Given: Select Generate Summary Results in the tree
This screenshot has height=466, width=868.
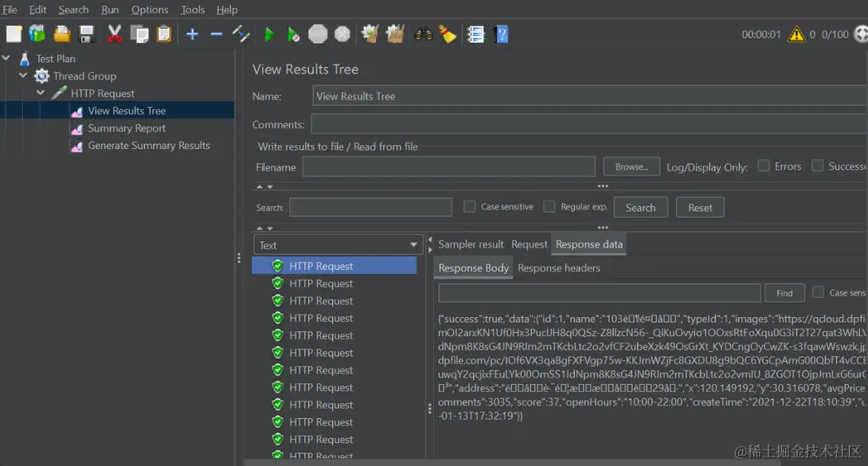Looking at the screenshot, I should (149, 146).
